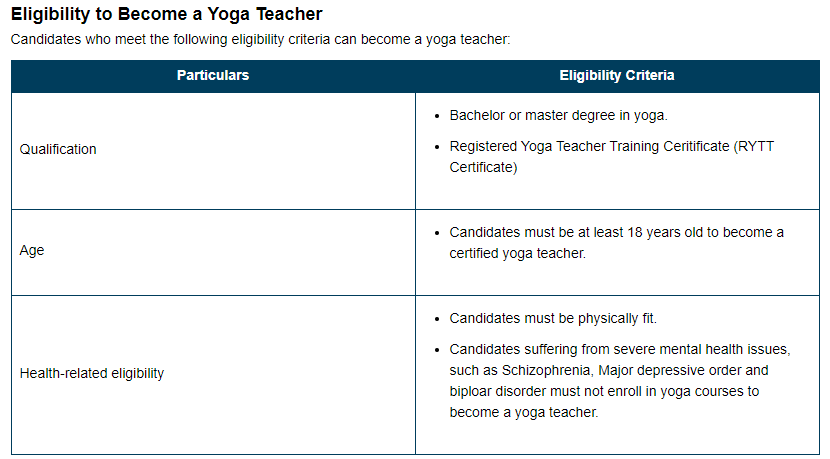Click the 'Eligibility to Become a Yoga Teacher' heading
The height and width of the screenshot is (459, 830).
(x=167, y=14)
